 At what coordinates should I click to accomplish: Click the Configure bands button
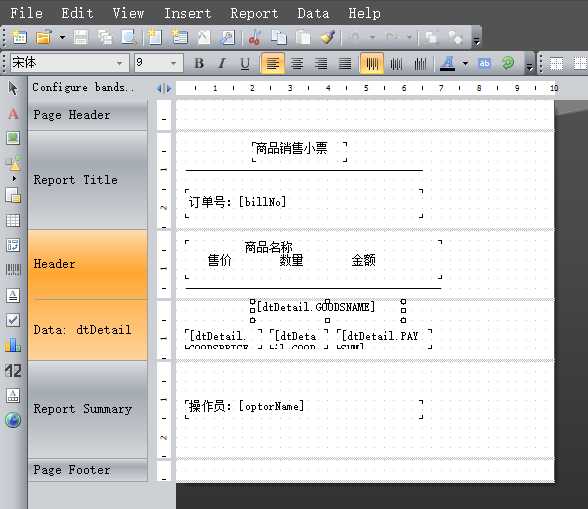pyautogui.click(x=82, y=87)
